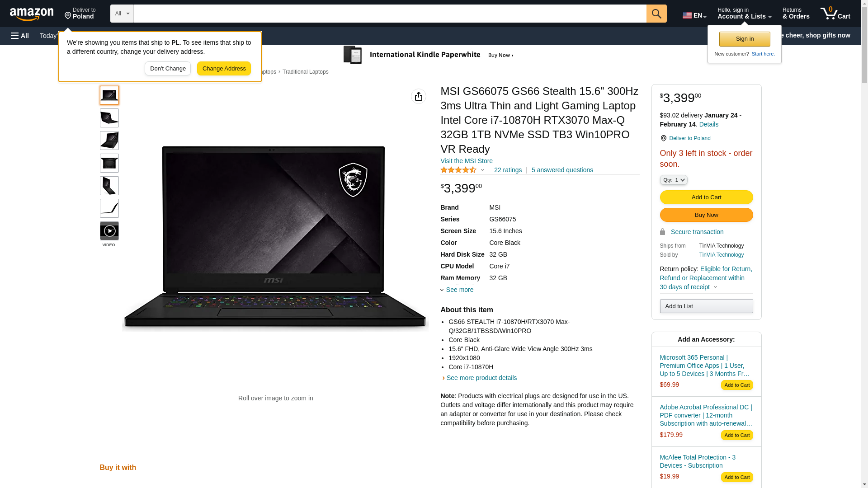Image resolution: width=868 pixels, height=488 pixels.
Task: Click the Buy Now button
Action: (x=706, y=215)
